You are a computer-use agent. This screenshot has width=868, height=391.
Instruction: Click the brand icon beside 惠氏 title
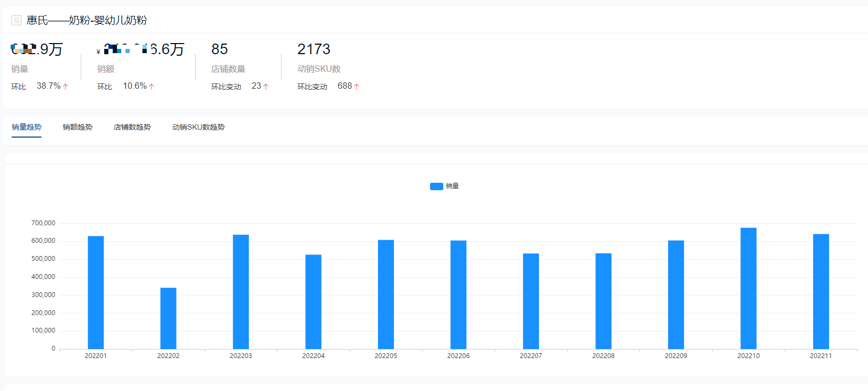coord(16,20)
